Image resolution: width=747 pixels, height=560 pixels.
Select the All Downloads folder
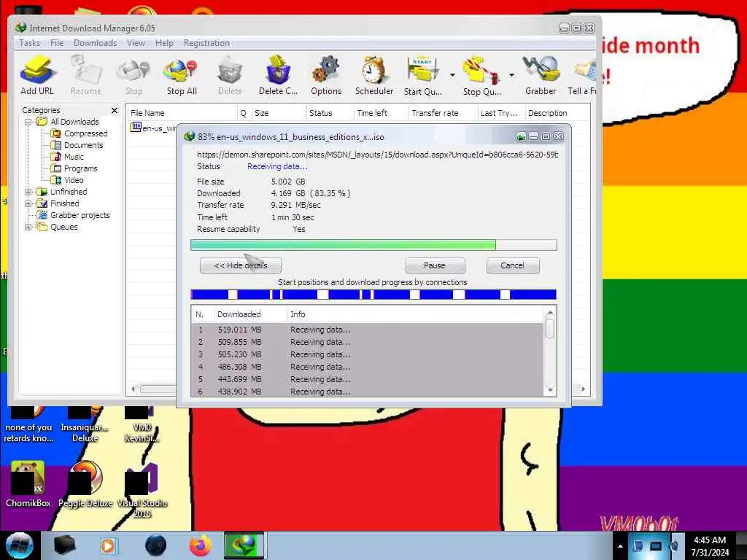tap(74, 122)
